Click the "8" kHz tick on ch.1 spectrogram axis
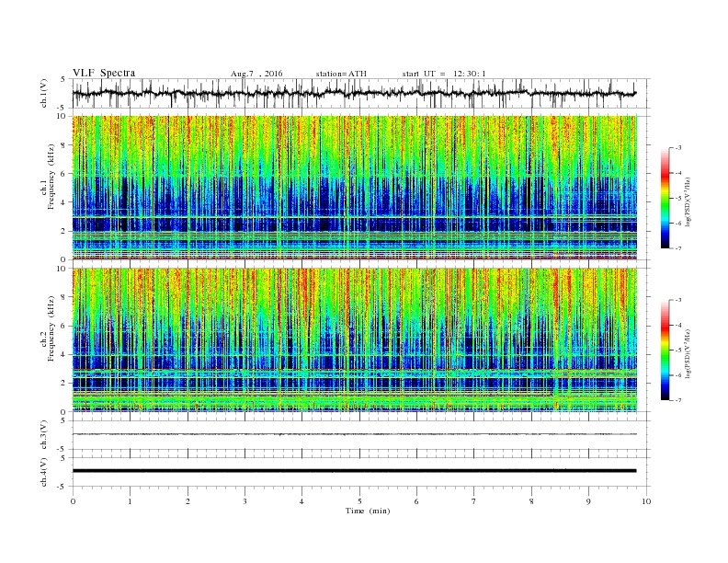 (x=64, y=145)
